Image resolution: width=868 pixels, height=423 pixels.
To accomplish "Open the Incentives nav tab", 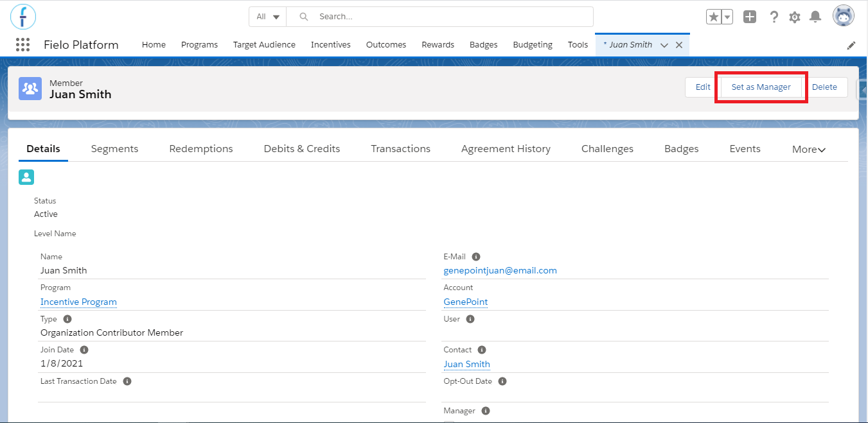I will (331, 45).
